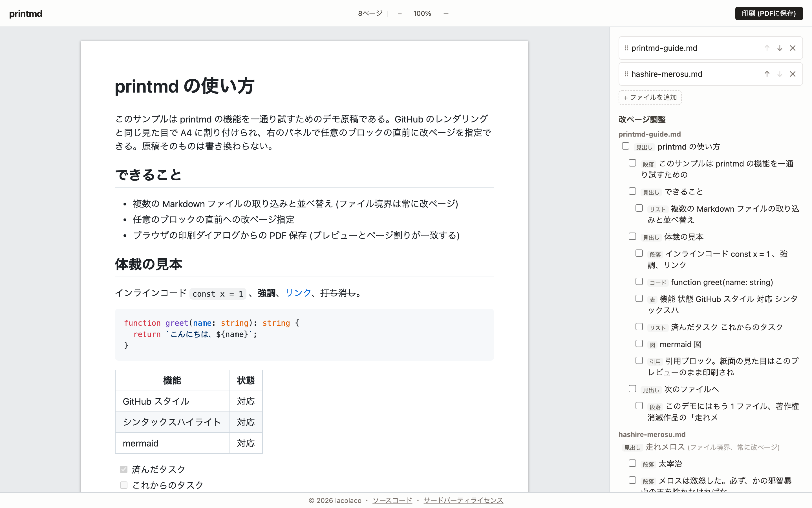
Task: Click the zoom in plus button
Action: tap(446, 14)
